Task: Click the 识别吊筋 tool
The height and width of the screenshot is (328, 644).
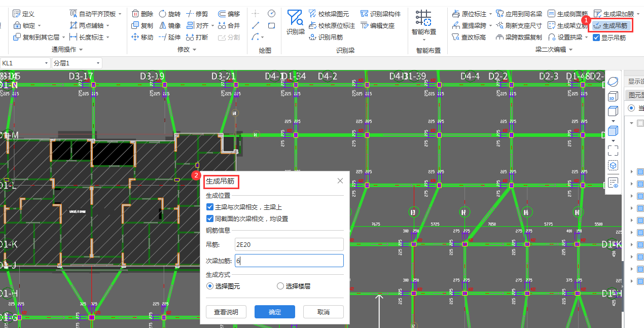Action: click(326, 37)
